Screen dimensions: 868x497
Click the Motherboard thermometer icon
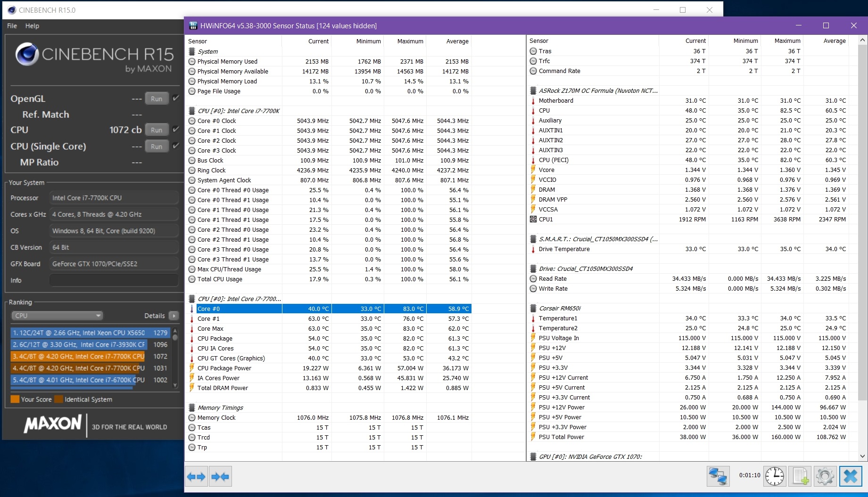pos(533,100)
